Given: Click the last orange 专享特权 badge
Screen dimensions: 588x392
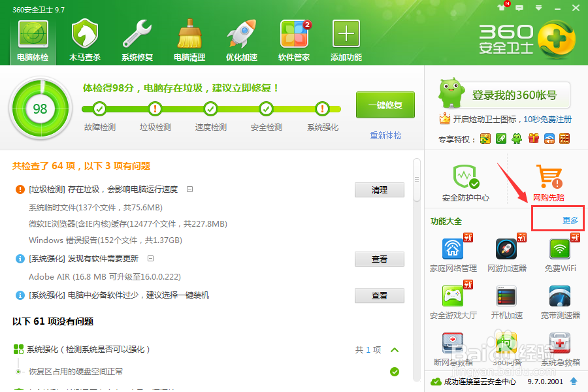Looking at the screenshot, I should (x=564, y=139).
